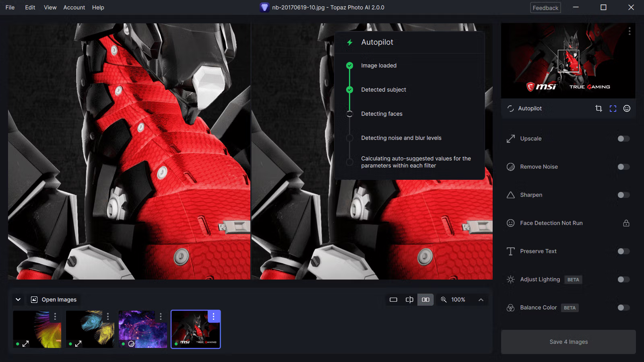
Task: Click the Preserve Text T icon
Action: point(511,251)
